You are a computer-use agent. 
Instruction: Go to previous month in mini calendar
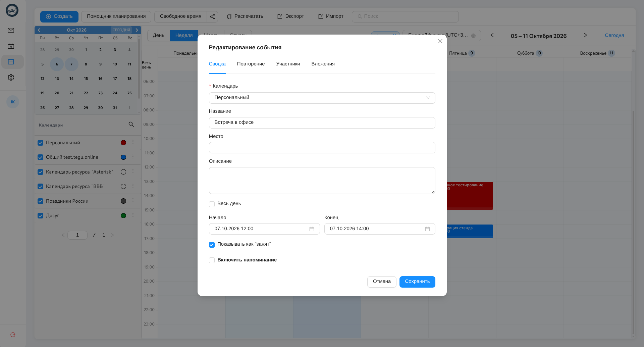pos(39,30)
